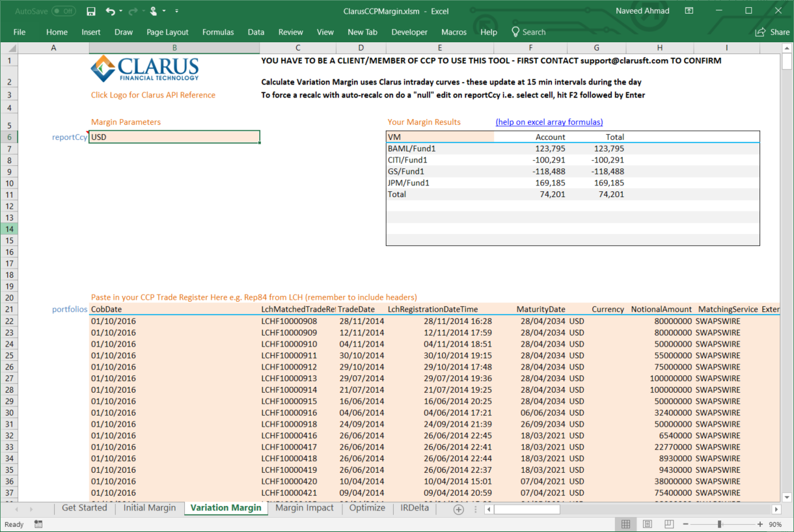The height and width of the screenshot is (532, 794).
Task: Click the macro recording icon in status bar
Action: pos(39,524)
